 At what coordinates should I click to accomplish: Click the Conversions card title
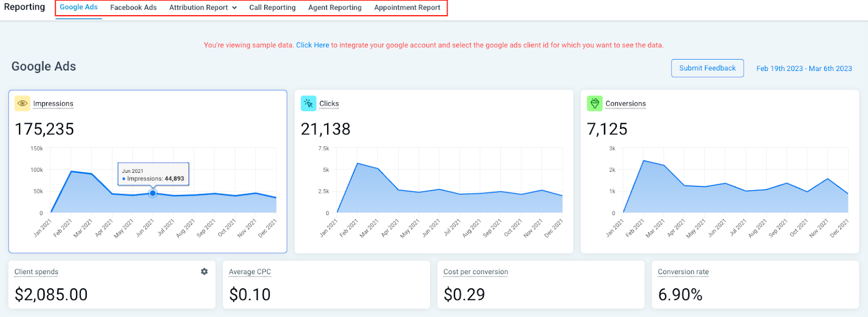pyautogui.click(x=626, y=103)
